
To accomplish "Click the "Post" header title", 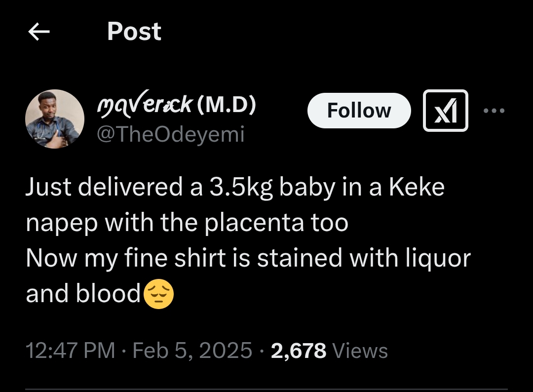I will 134,32.
